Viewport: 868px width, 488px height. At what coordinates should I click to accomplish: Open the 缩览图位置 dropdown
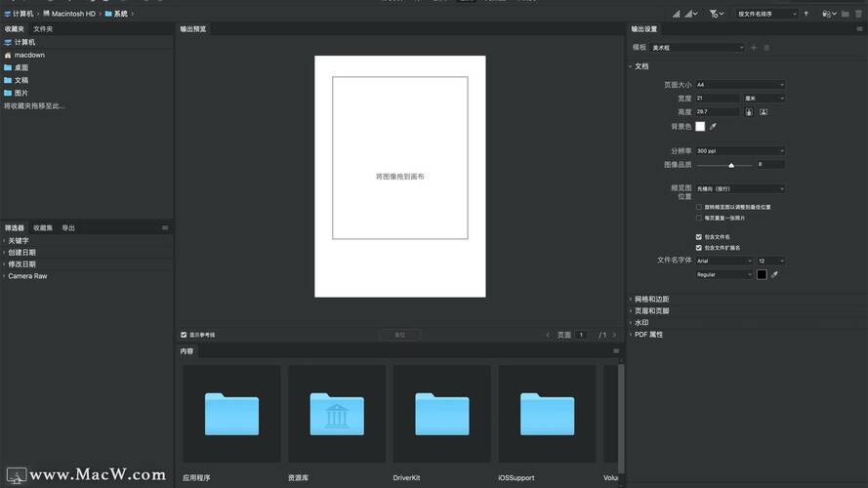[740, 188]
